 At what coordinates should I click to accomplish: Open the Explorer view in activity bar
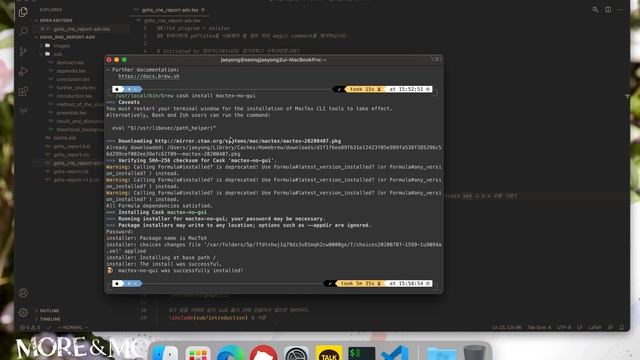pos(23,12)
